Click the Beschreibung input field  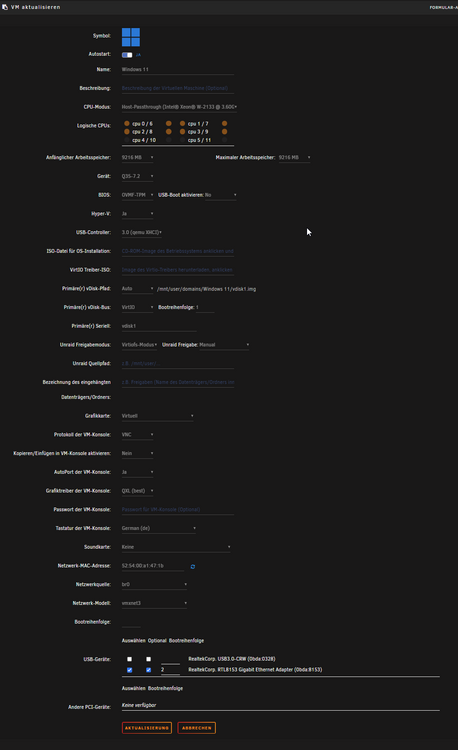[178, 88]
